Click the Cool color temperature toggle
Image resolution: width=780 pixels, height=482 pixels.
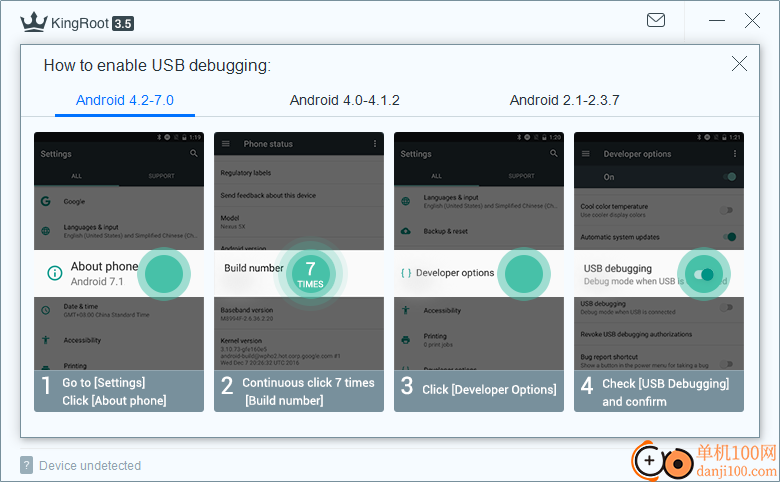click(726, 210)
